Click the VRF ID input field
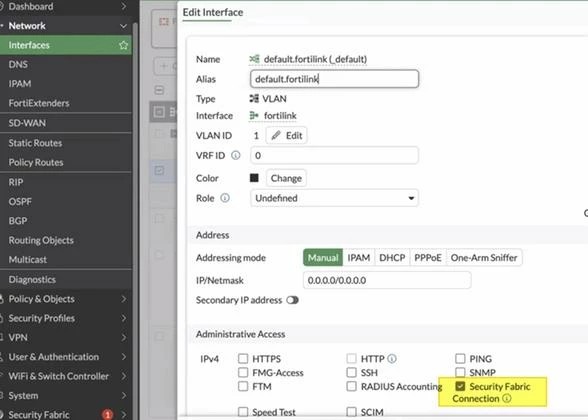The height and width of the screenshot is (420, 588). point(334,155)
